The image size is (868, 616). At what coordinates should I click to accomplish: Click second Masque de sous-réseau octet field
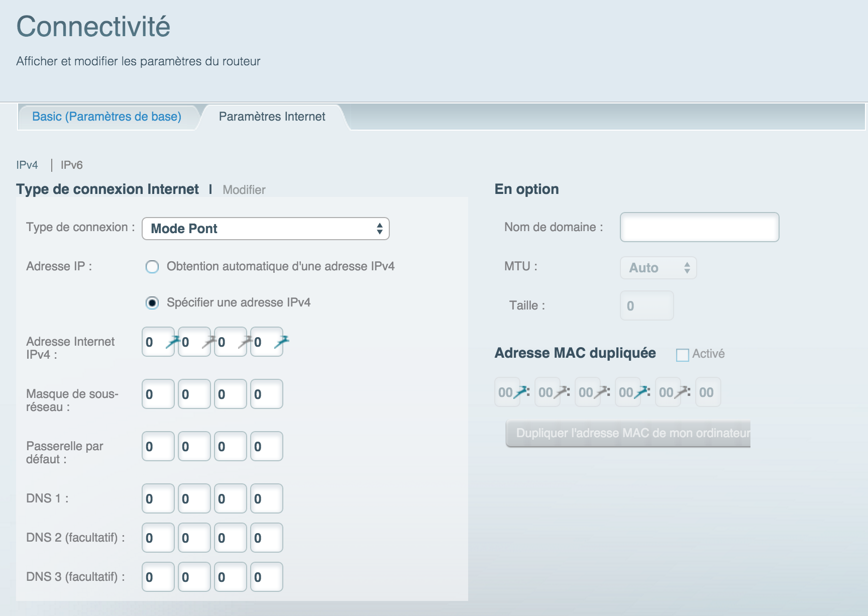point(194,394)
